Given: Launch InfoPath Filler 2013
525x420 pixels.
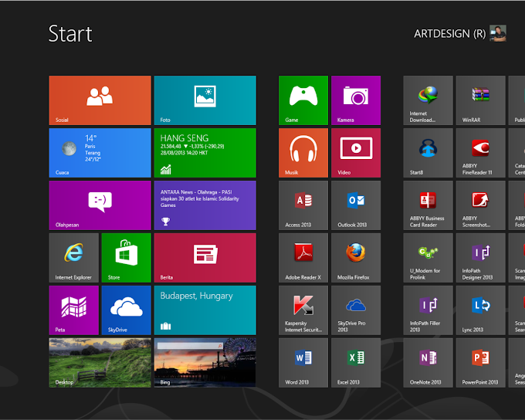Looking at the screenshot, I should tap(428, 310).
